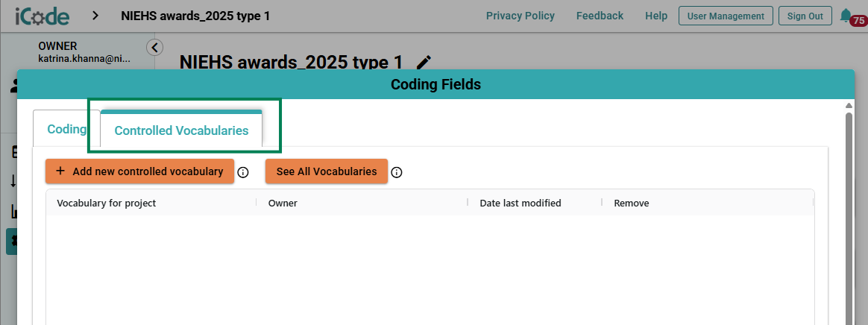Add new controlled vocabulary
Viewport: 868px width, 325px height.
[x=139, y=171]
